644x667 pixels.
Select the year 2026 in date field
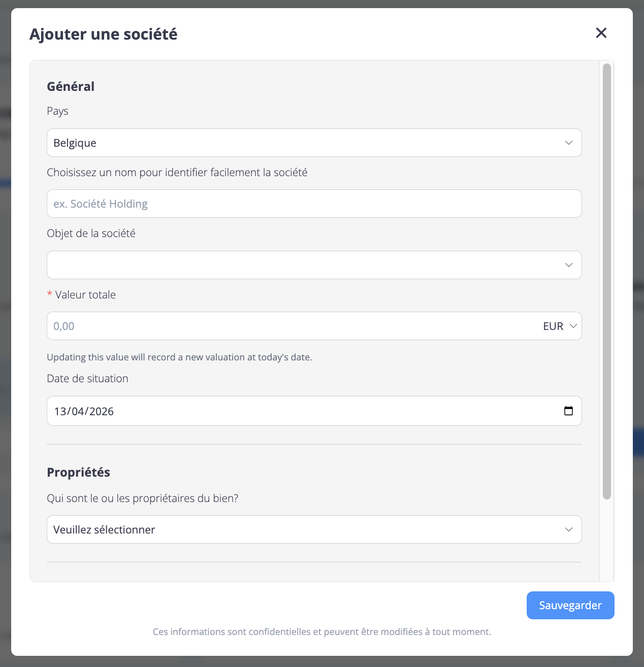tap(102, 411)
